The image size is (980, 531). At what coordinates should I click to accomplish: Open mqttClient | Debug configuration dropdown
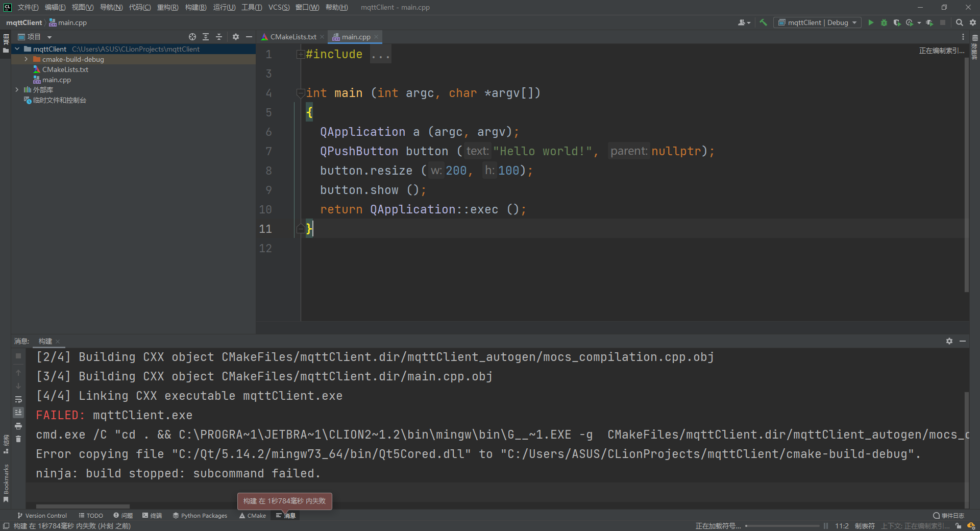(x=818, y=22)
